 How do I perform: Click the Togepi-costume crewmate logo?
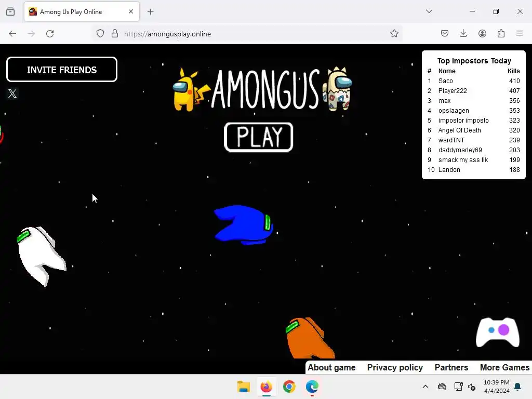point(338,89)
